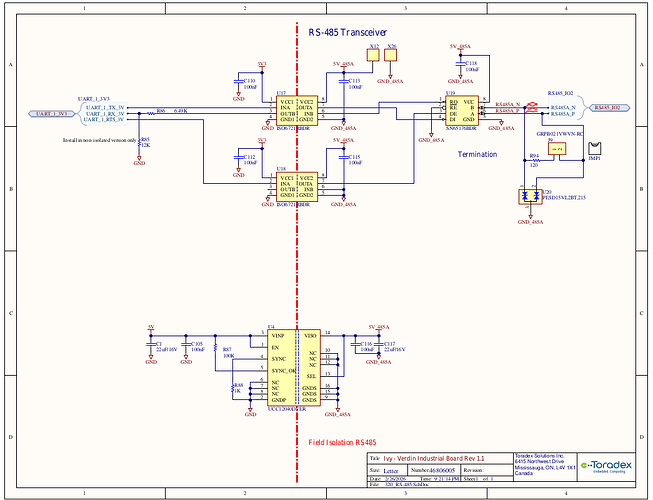Click the 'Toradex Solutions Inc.' address text
The image size is (653, 500).
539,456
